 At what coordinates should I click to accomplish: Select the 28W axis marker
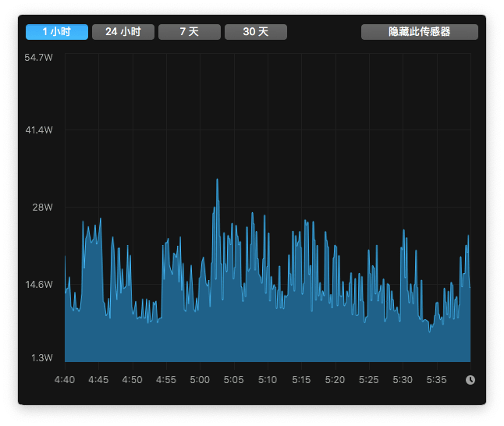42,208
